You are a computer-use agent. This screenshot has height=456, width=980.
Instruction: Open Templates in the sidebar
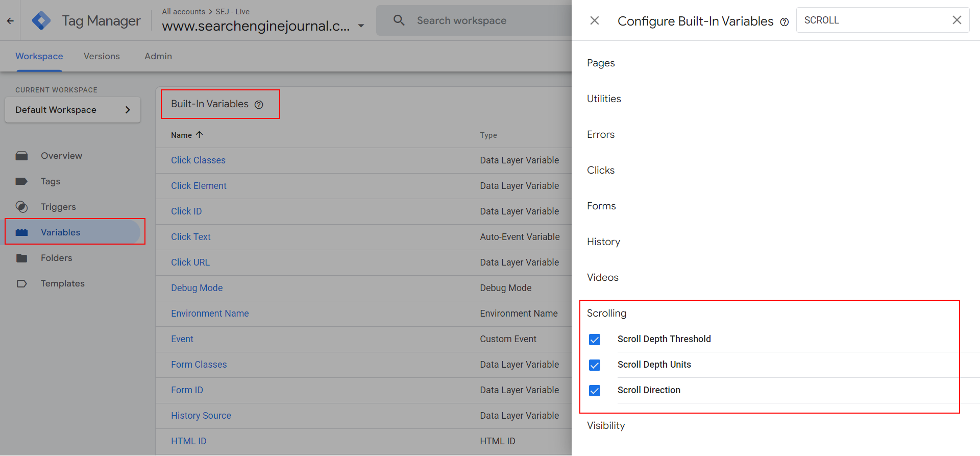coord(63,283)
